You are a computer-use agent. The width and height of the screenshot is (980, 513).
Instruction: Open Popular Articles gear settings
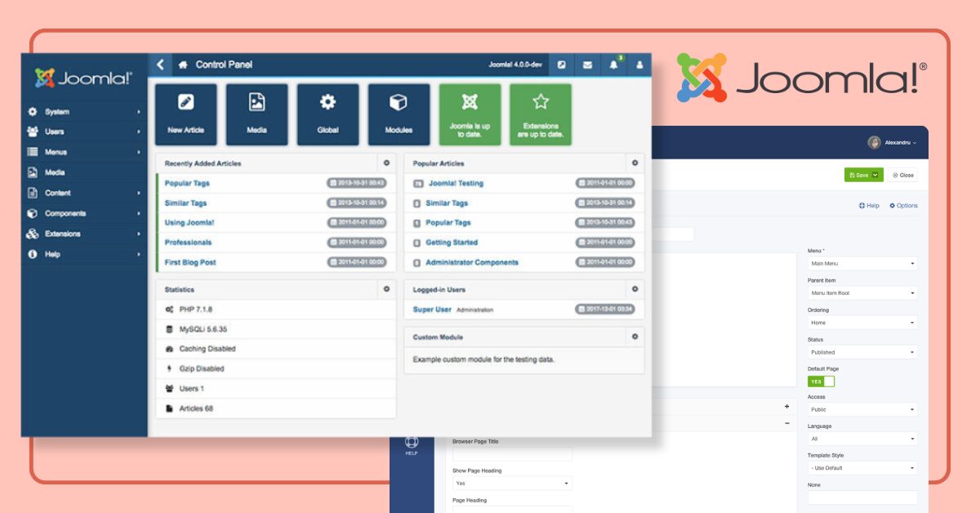635,163
